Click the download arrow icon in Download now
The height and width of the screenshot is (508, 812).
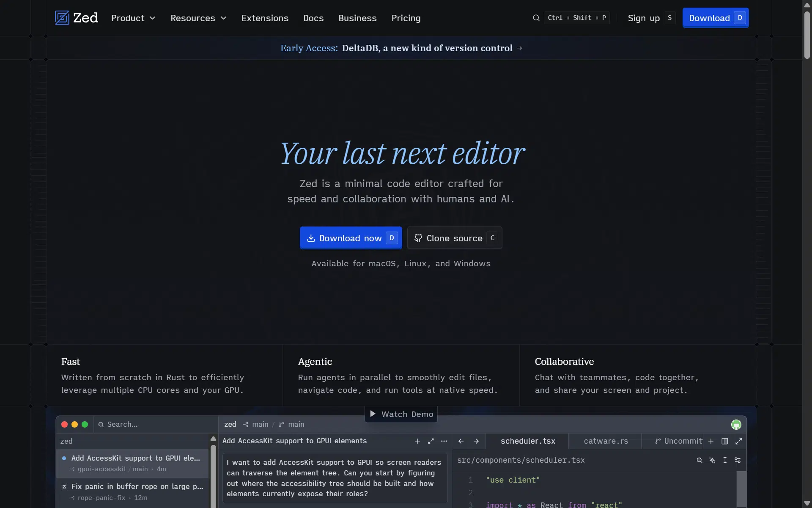[x=311, y=238]
